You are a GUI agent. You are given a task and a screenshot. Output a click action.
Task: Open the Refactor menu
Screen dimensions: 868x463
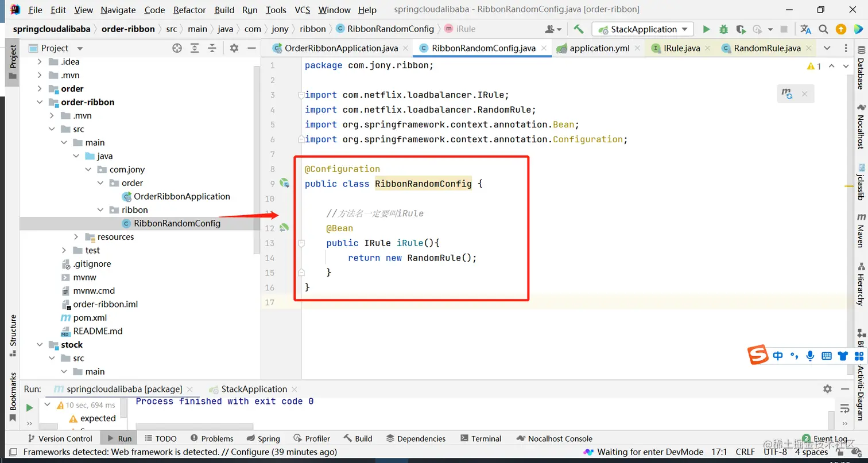[x=189, y=10]
